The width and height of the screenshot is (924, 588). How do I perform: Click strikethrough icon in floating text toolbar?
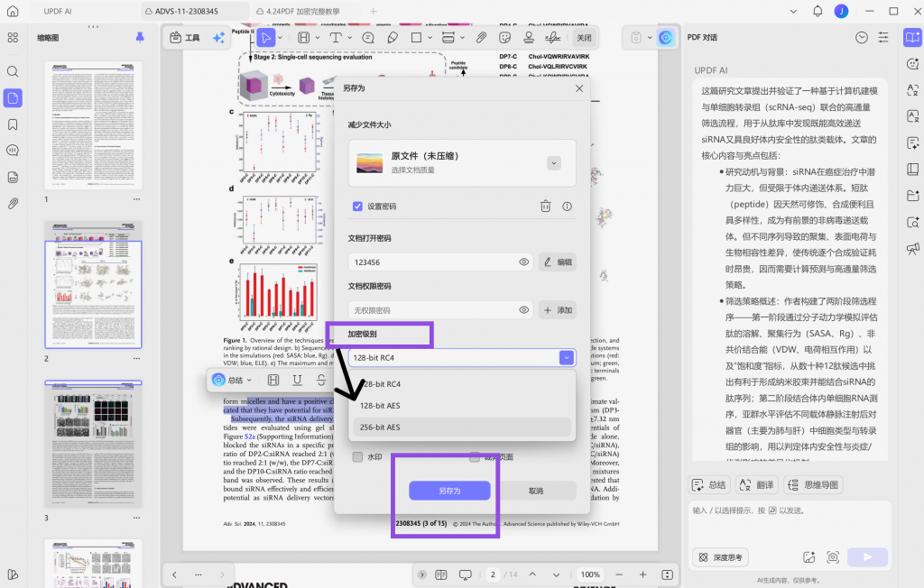(321, 380)
